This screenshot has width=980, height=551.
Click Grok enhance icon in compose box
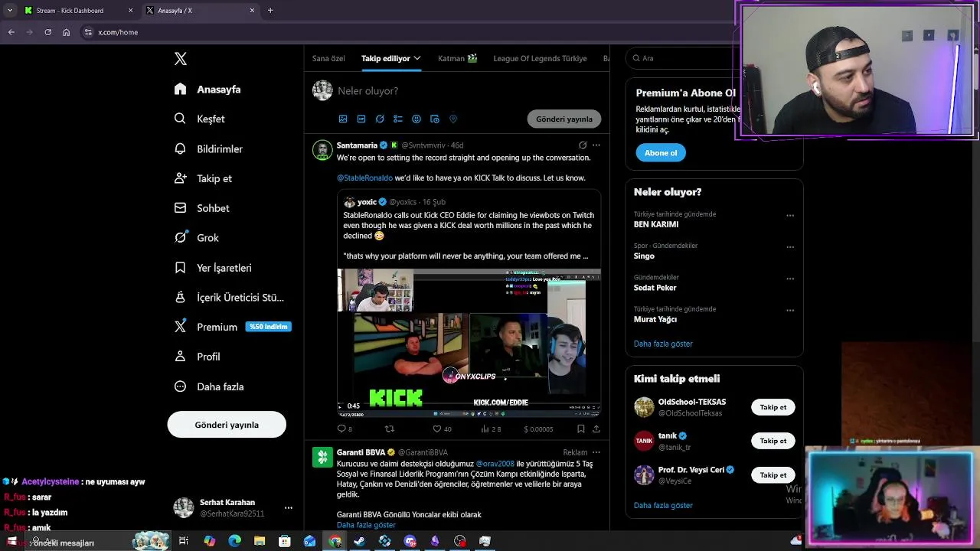coord(380,119)
